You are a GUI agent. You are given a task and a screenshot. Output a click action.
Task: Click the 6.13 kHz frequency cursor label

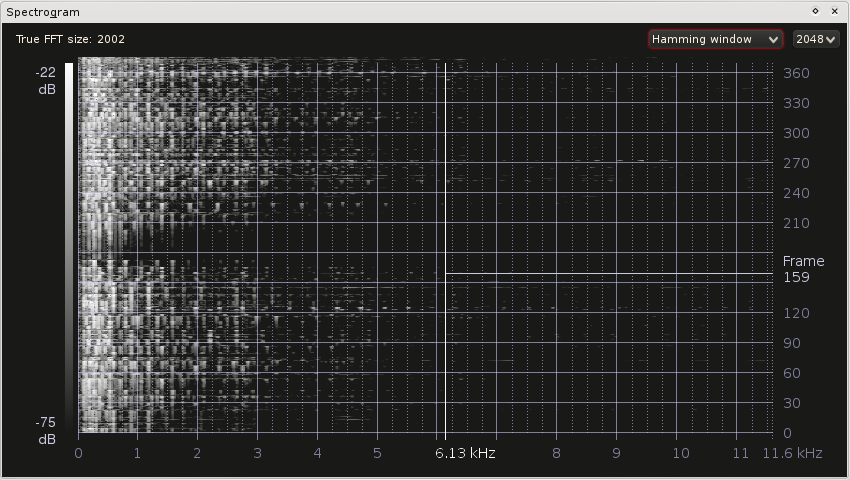465,453
